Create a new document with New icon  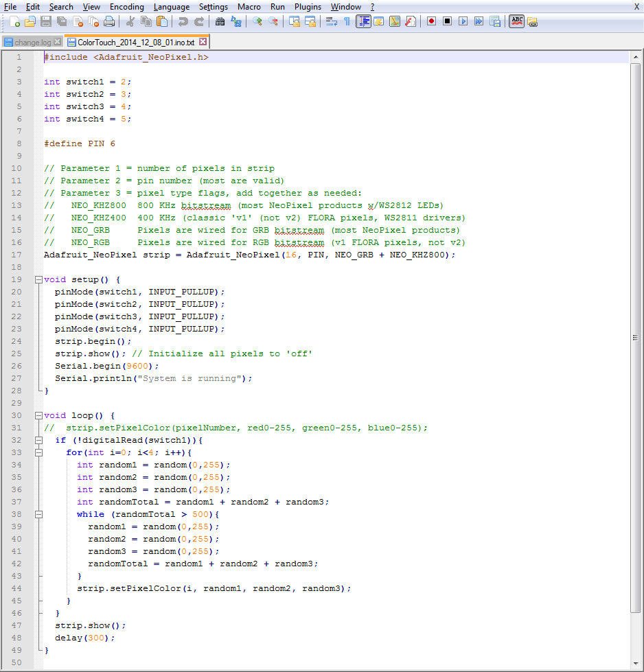tap(14, 21)
